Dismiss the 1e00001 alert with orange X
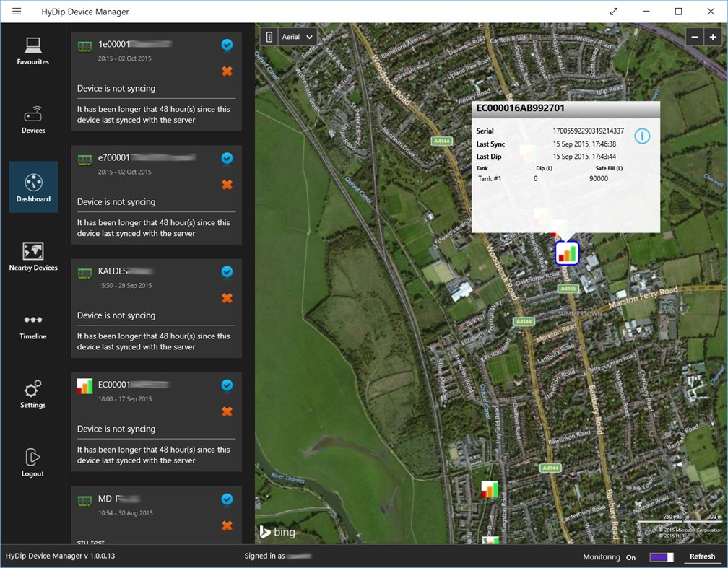This screenshot has width=728, height=568. [227, 71]
